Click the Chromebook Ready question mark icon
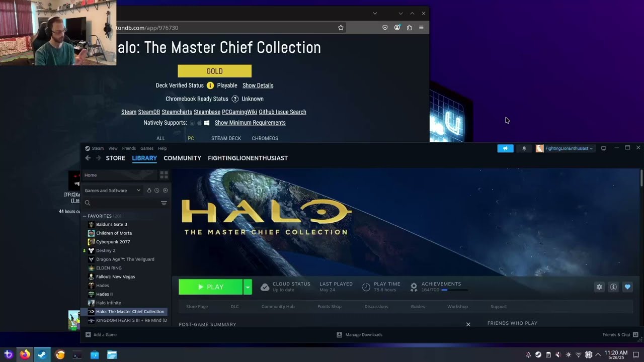Viewport: 644px width, 362px height. (235, 99)
